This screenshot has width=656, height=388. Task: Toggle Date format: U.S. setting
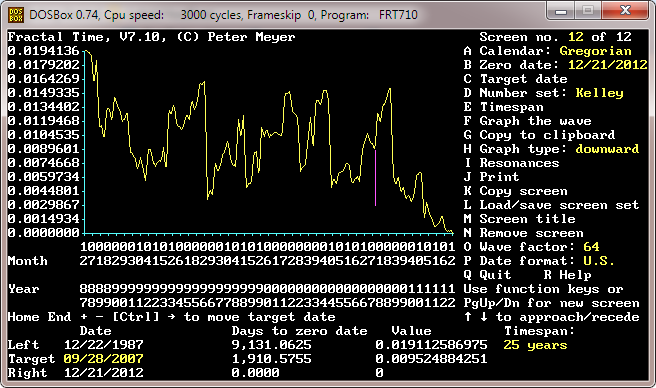point(539,261)
